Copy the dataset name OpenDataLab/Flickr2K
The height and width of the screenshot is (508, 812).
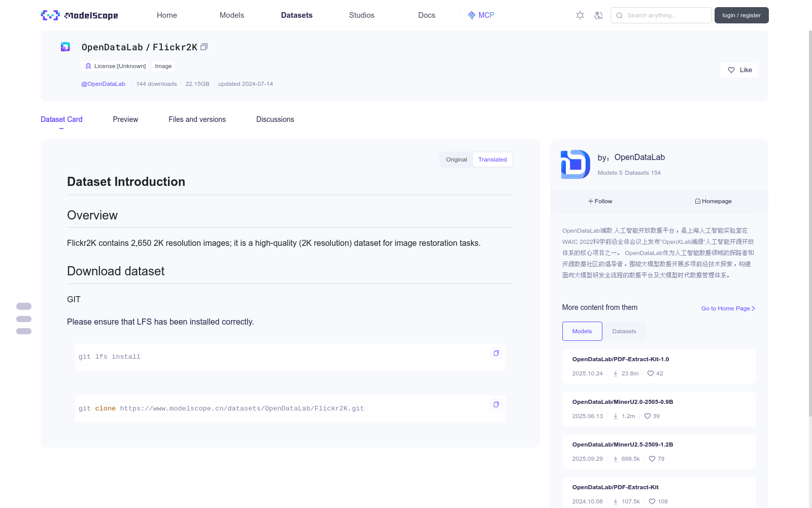coord(204,47)
